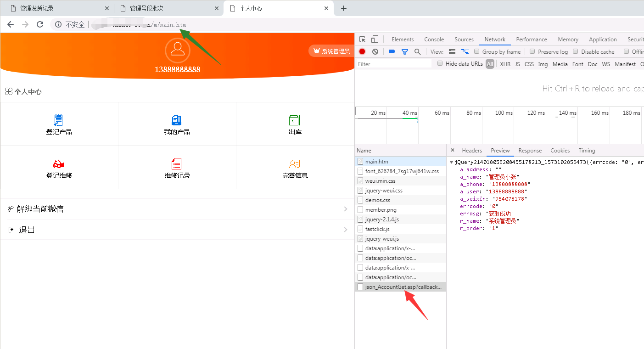This screenshot has width=644, height=349.
Task: Filter requests by CSS type
Action: click(x=529, y=64)
